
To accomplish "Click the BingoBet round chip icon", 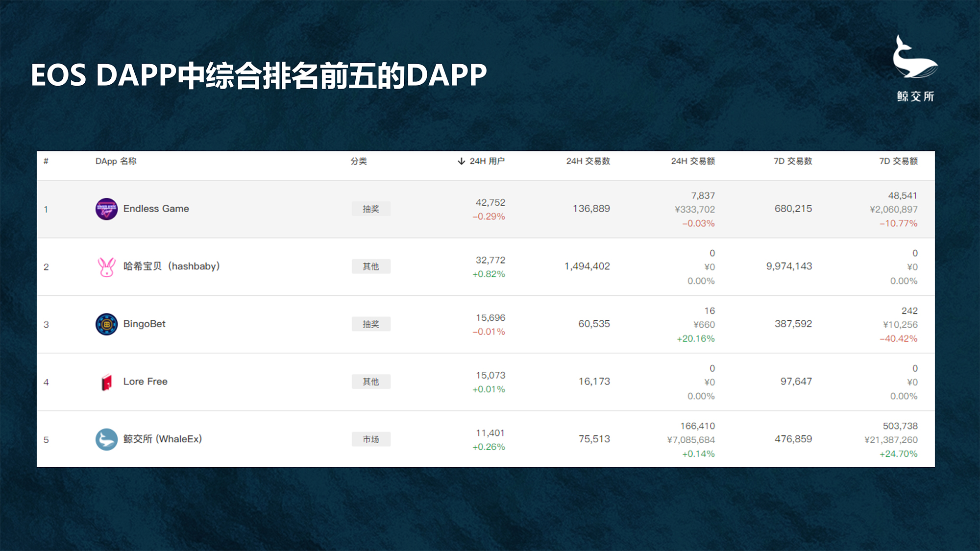I will (106, 324).
